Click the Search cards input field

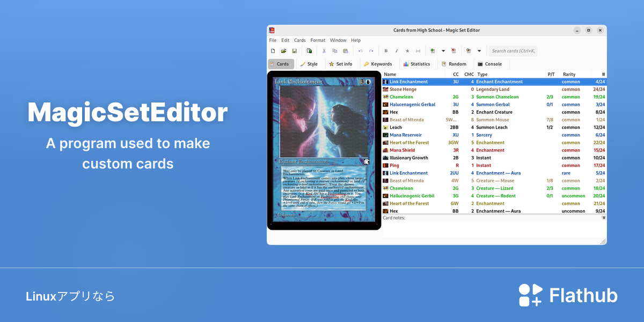[x=513, y=51]
